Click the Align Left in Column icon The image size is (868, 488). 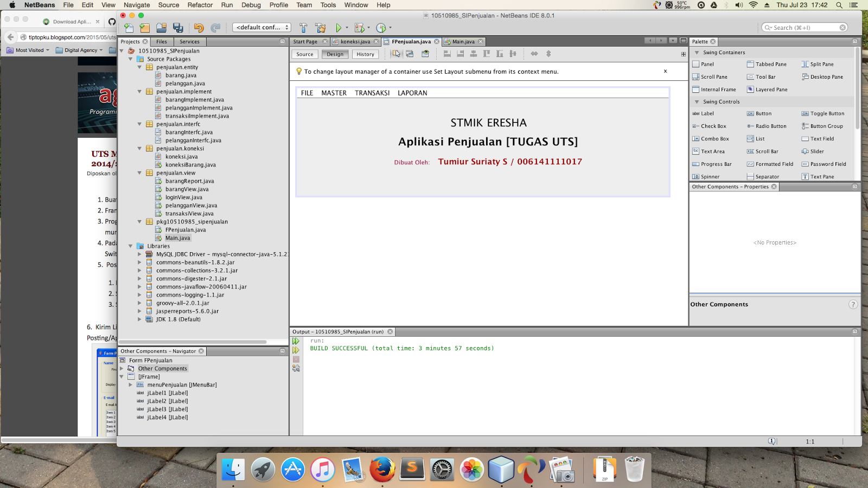pyautogui.click(x=447, y=54)
